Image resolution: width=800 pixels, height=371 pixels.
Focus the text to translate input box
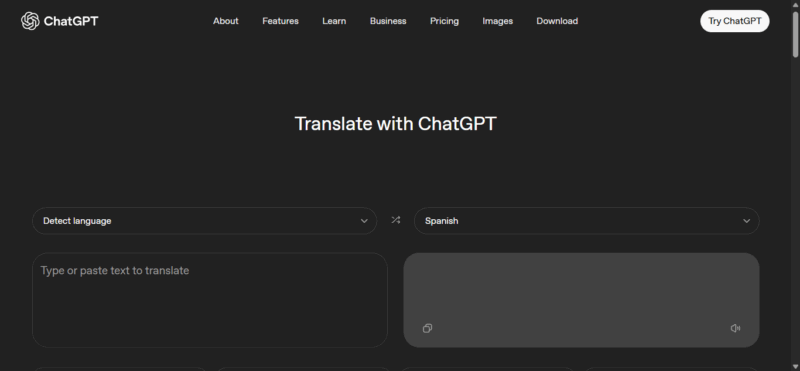[x=210, y=300]
